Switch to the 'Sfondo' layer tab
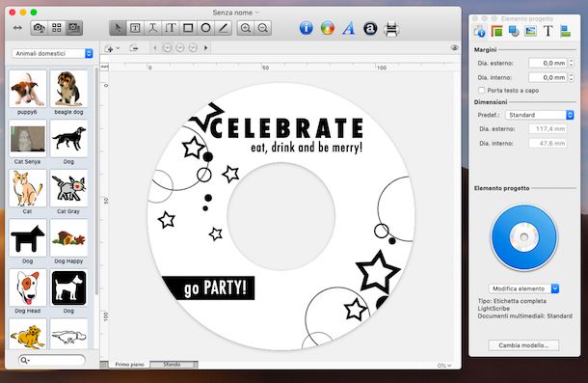588x383 pixels. 172,365
